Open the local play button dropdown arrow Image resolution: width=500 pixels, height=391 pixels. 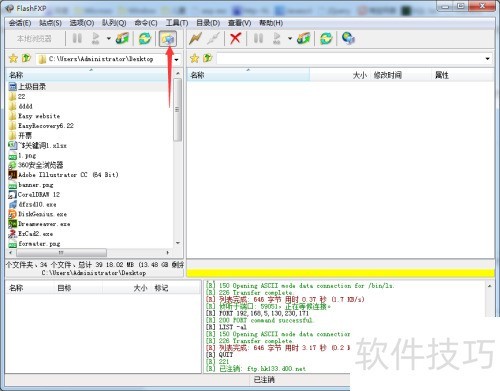click(x=109, y=38)
